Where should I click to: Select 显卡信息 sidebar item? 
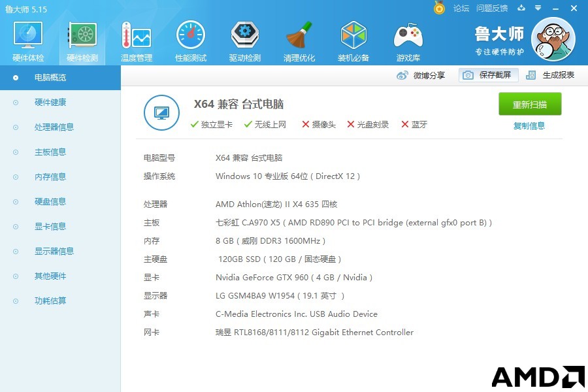tap(60, 226)
